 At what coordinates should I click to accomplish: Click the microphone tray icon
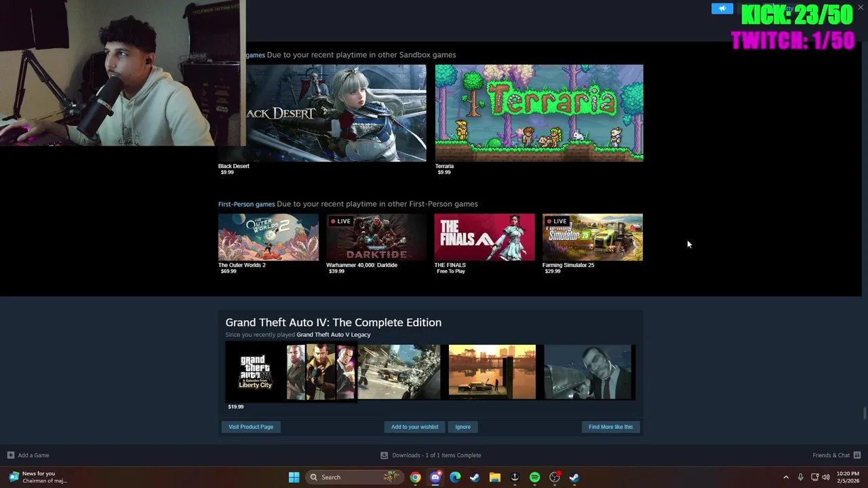(801, 477)
